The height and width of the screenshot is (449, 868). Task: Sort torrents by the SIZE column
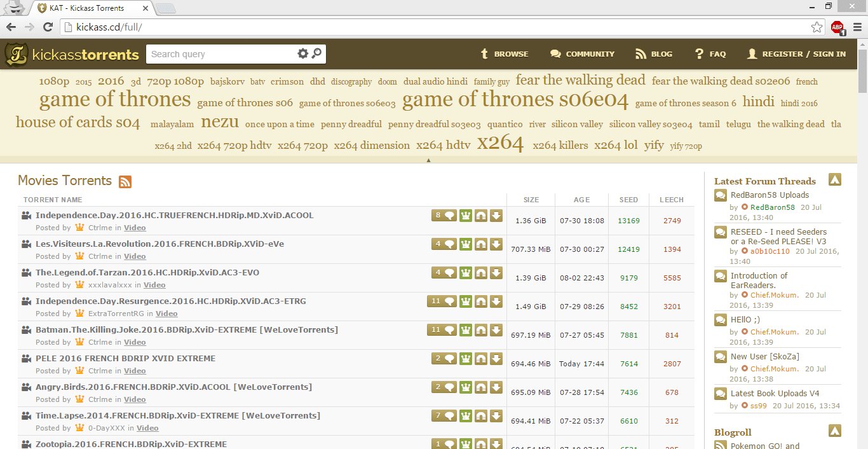click(531, 200)
